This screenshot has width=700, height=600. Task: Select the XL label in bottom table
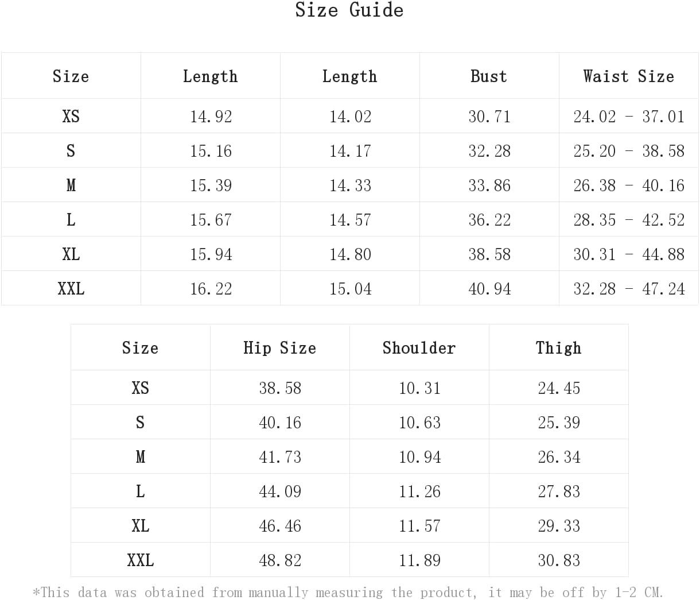(x=140, y=526)
